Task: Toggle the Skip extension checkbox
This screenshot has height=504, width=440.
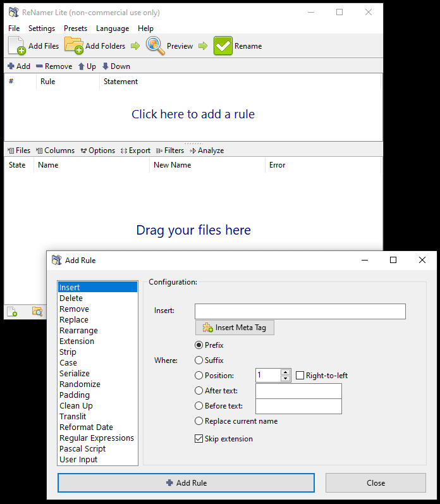Action: tap(199, 438)
